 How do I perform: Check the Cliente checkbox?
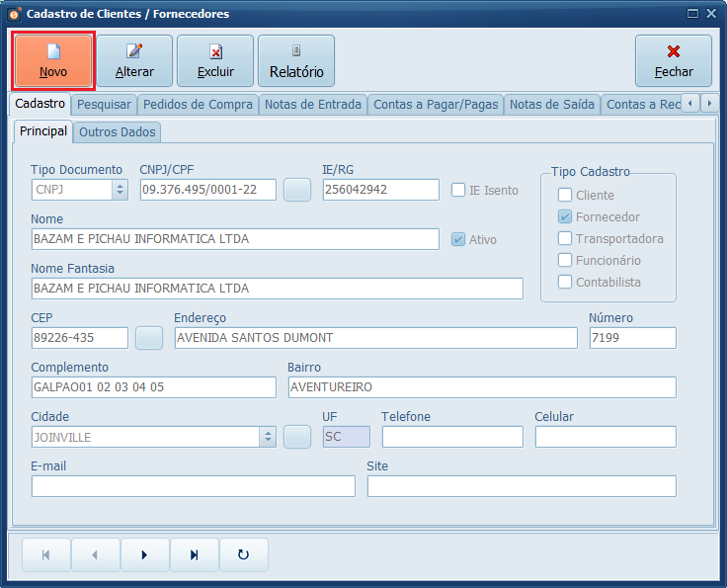(565, 195)
